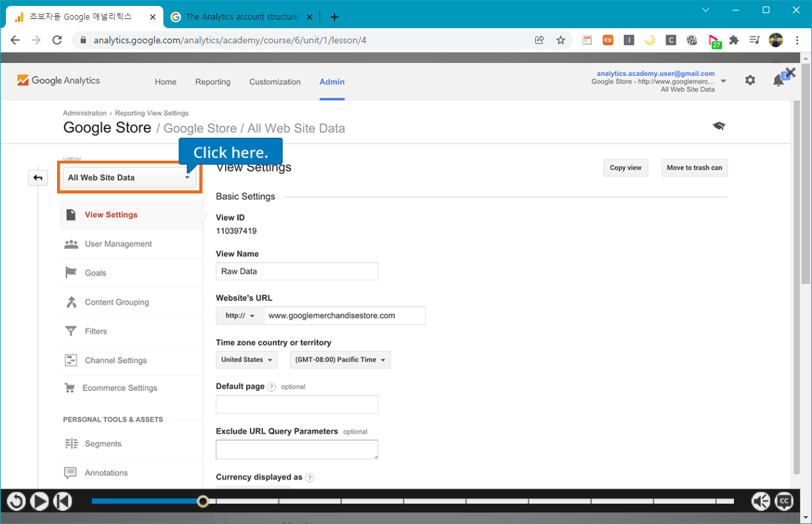Open the Chrome three-dot menu
Image resolution: width=812 pixels, height=524 pixels.
click(797, 40)
